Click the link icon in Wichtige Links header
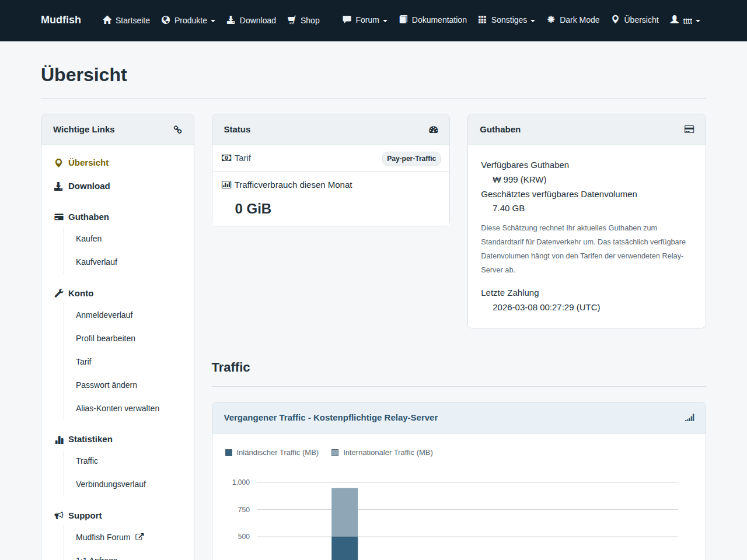The width and height of the screenshot is (747, 560). click(178, 129)
